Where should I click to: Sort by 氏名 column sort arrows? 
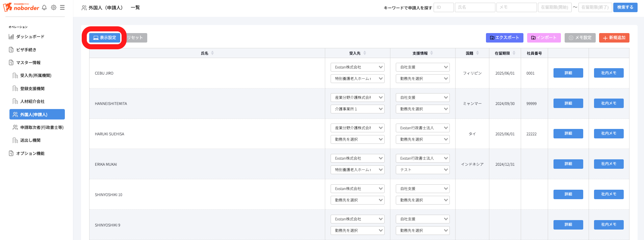(212, 53)
